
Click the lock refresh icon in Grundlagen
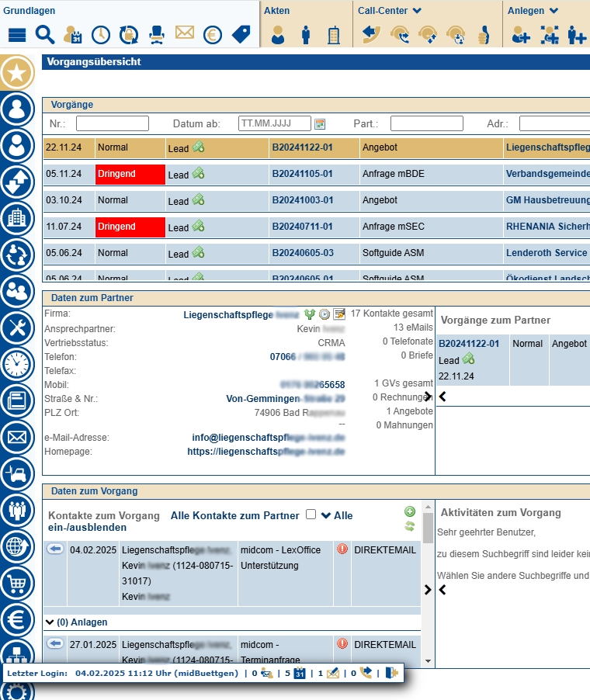(129, 35)
